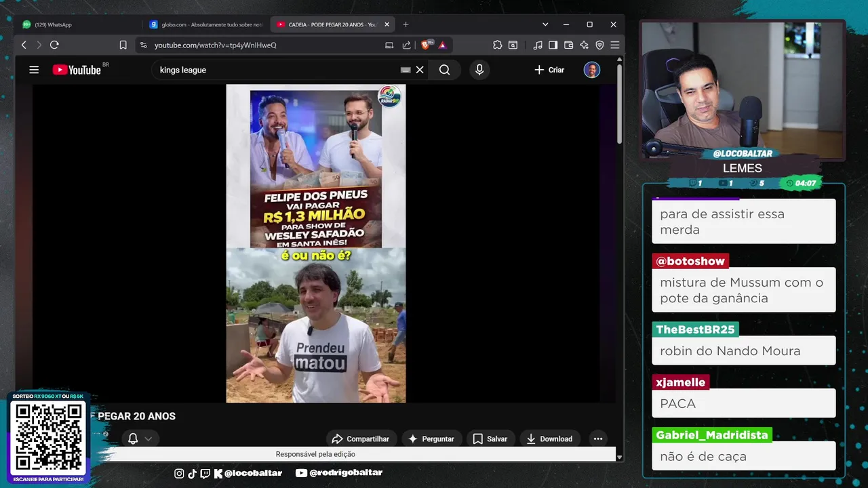Viewport: 868px width, 488px height.
Task: Open the on-screen keyboard icon in search box
Action: pyautogui.click(x=406, y=70)
